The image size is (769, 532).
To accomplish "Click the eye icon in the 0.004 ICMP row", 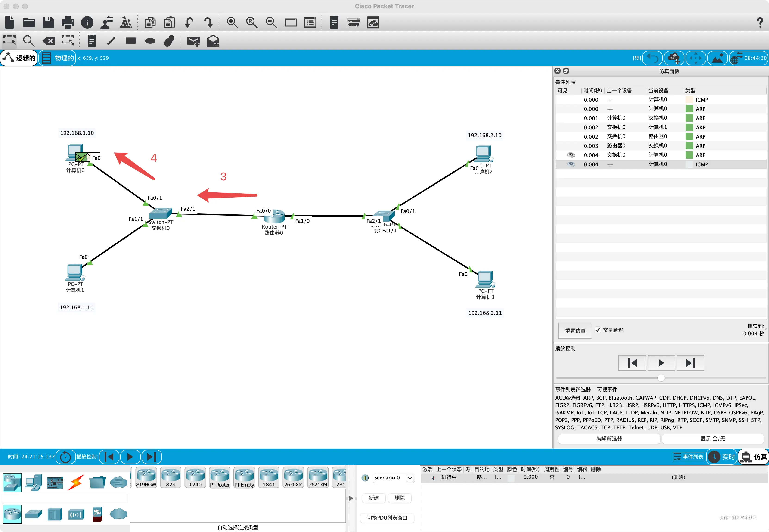I will [571, 164].
